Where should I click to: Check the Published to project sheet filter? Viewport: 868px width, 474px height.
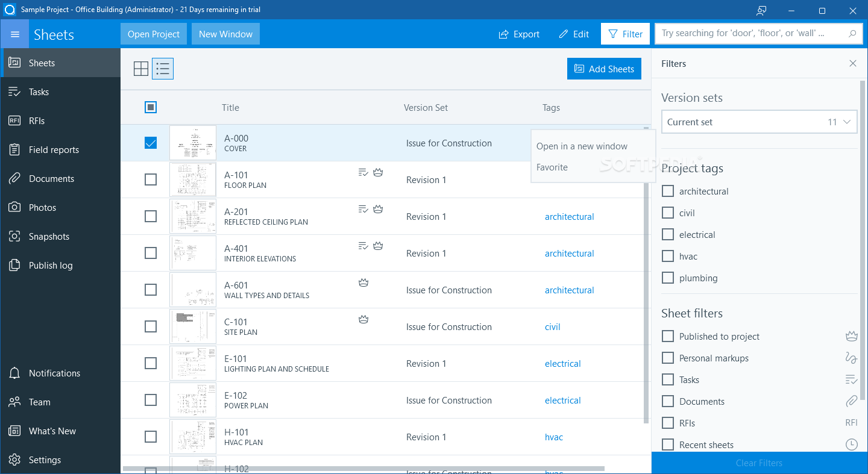point(667,336)
